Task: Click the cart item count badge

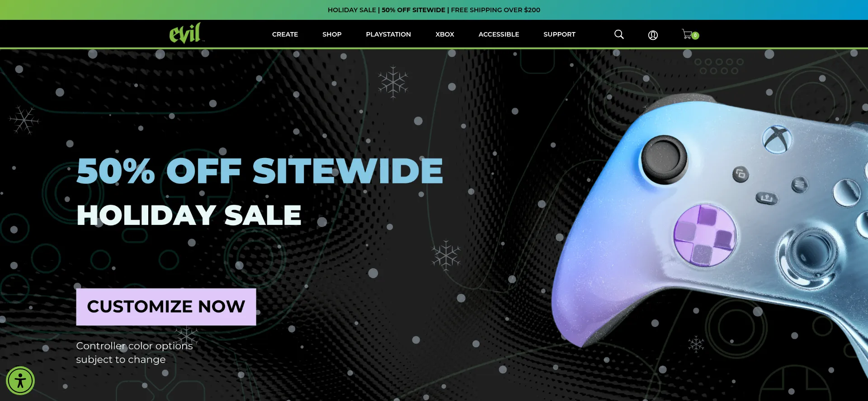Action: 695,35
